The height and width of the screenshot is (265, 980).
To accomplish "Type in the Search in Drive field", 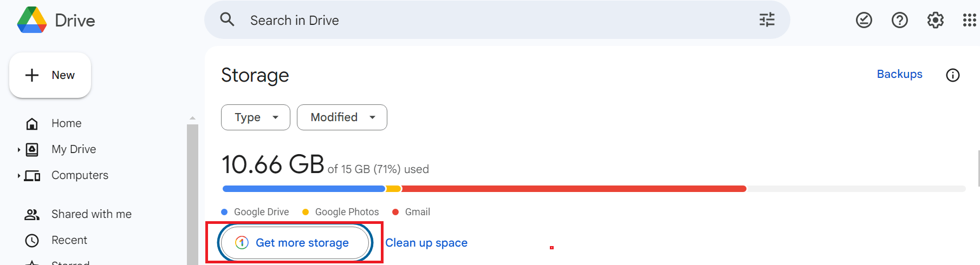I will click(x=488, y=20).
